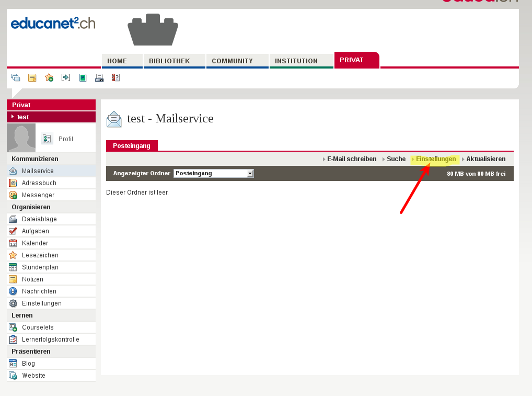
Task: Click the overlapping windows icon in toolbar
Action: (x=16, y=78)
